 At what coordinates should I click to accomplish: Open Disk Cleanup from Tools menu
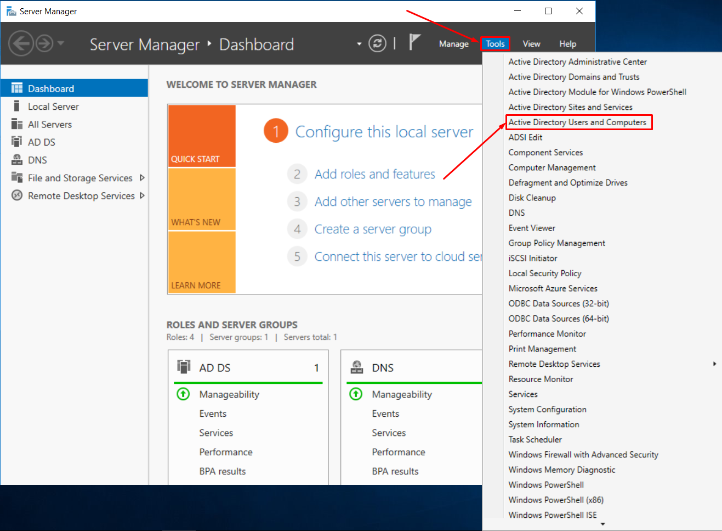(532, 198)
